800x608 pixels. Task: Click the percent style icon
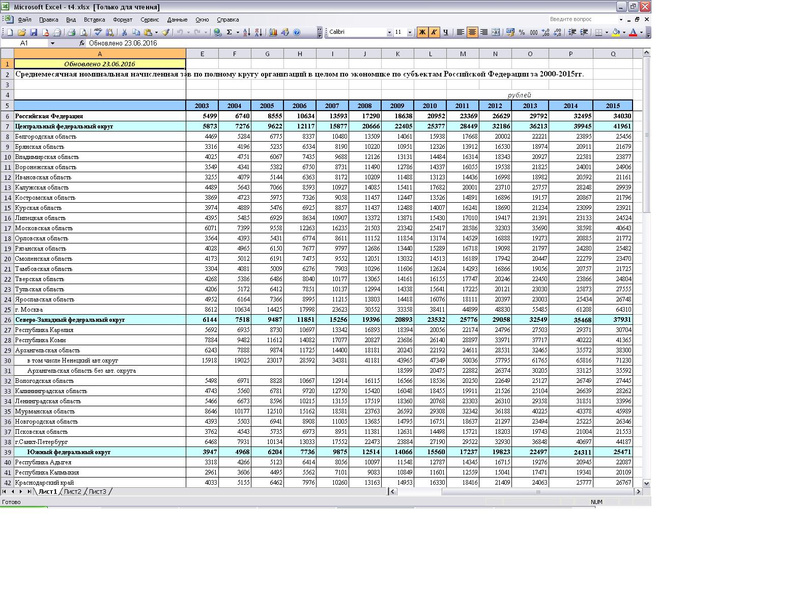pos(521,32)
